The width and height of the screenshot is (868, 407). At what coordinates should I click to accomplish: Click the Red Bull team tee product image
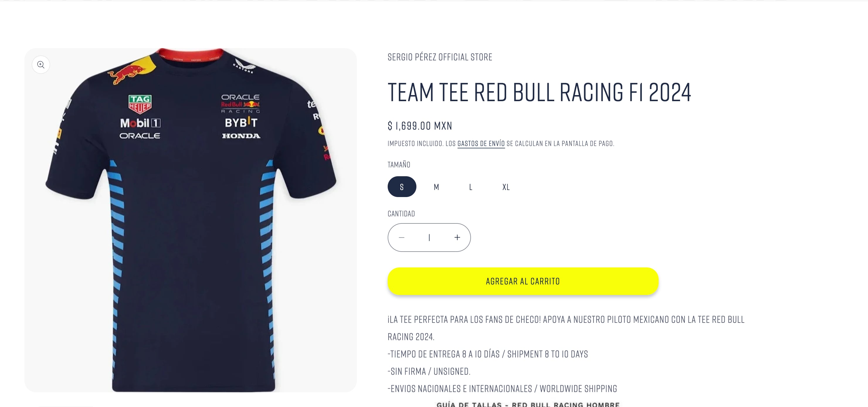click(x=190, y=220)
